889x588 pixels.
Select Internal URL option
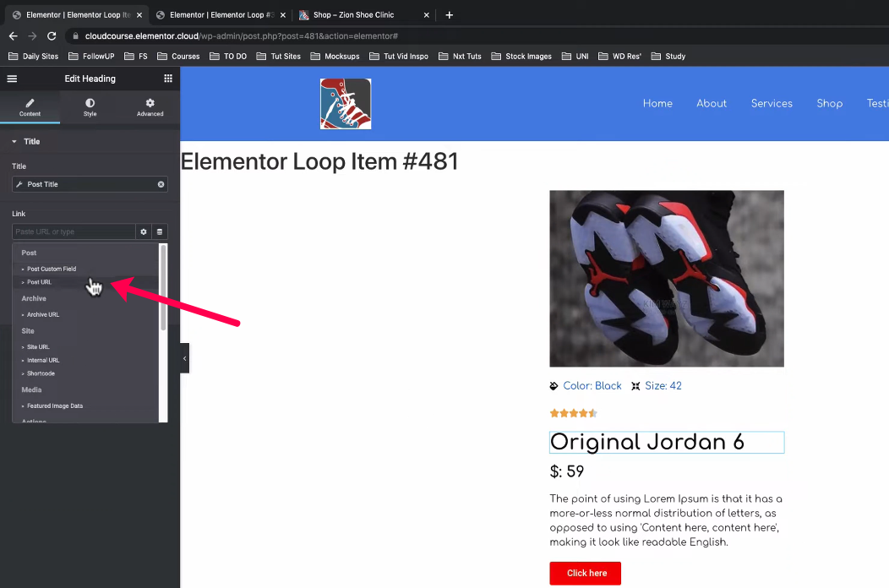[43, 360]
